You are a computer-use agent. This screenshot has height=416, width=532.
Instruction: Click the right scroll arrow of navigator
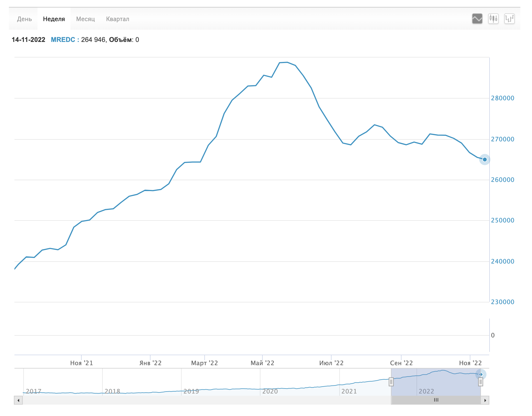tap(485, 400)
